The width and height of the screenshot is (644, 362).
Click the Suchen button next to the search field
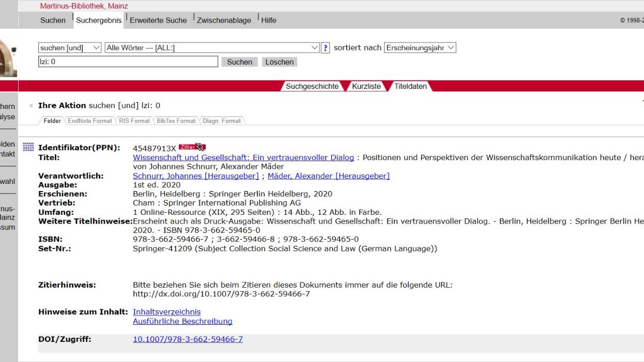tap(240, 62)
